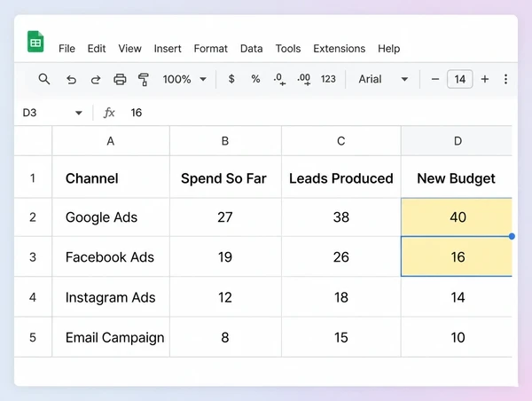
Task: Open the 123 more formats button
Action: pyautogui.click(x=328, y=79)
